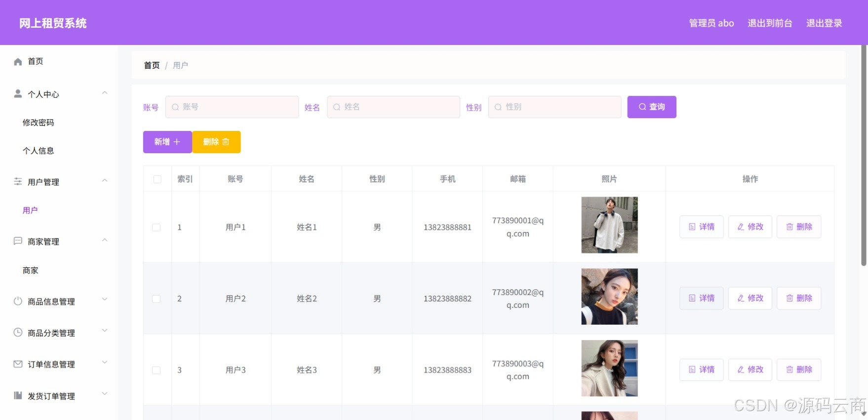Click the yellow 删除 batch delete button

pos(216,142)
